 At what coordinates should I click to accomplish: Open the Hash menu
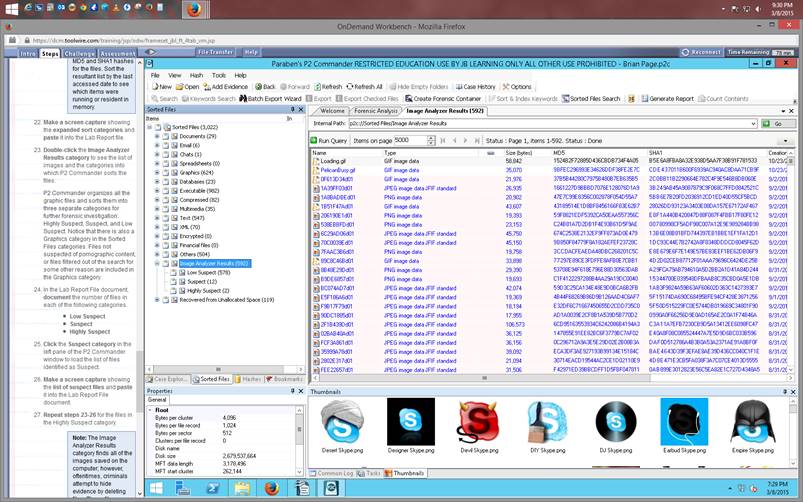pyautogui.click(x=196, y=75)
